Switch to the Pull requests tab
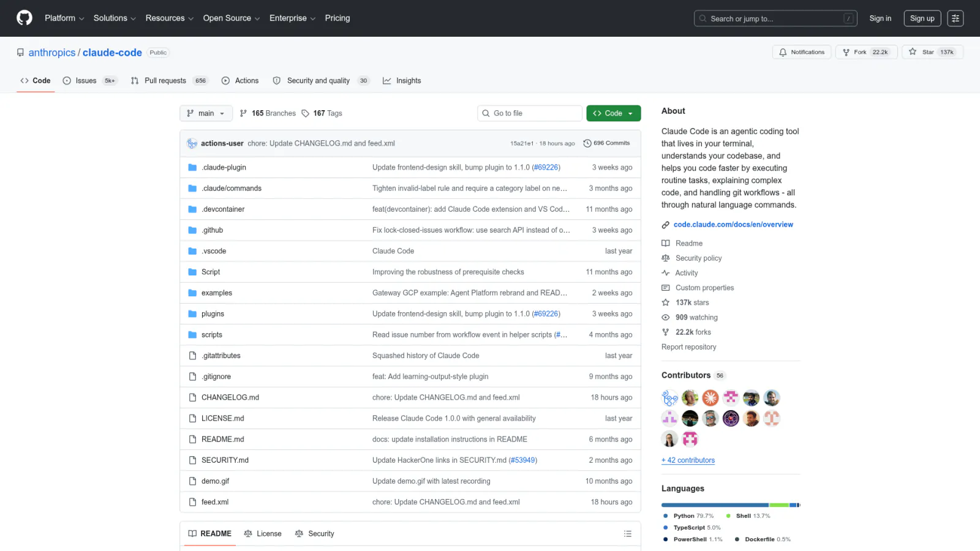Image resolution: width=980 pixels, height=551 pixels. [169, 81]
